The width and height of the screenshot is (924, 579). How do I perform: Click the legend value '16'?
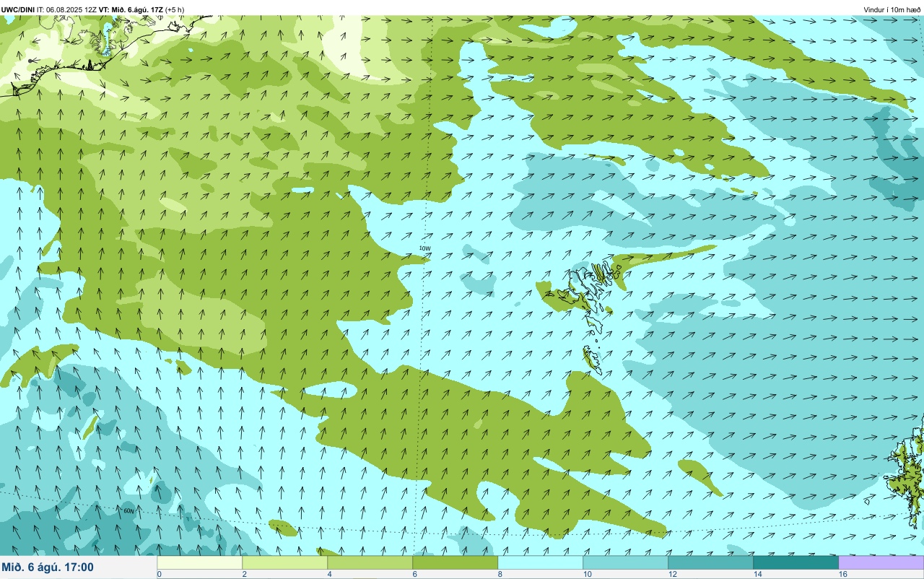click(x=842, y=574)
